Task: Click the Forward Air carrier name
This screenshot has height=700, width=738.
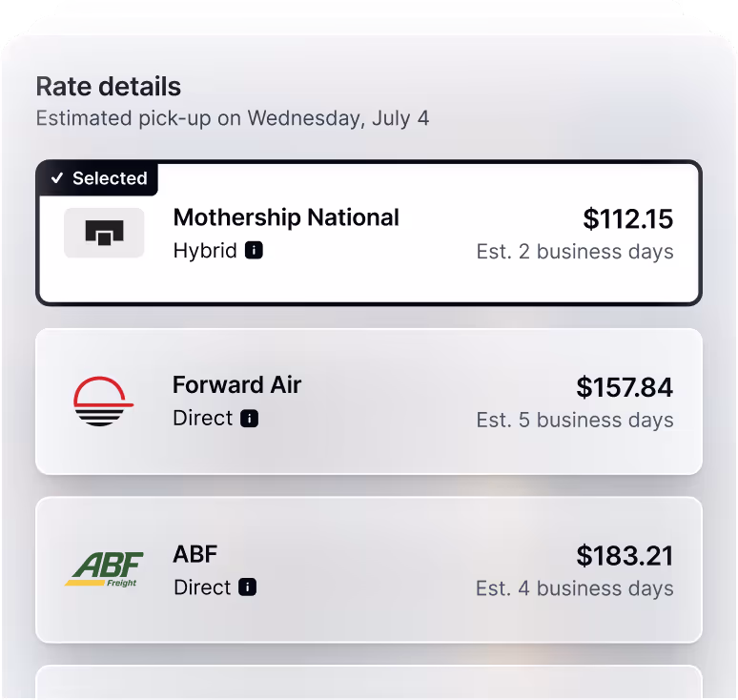Action: click(x=236, y=384)
